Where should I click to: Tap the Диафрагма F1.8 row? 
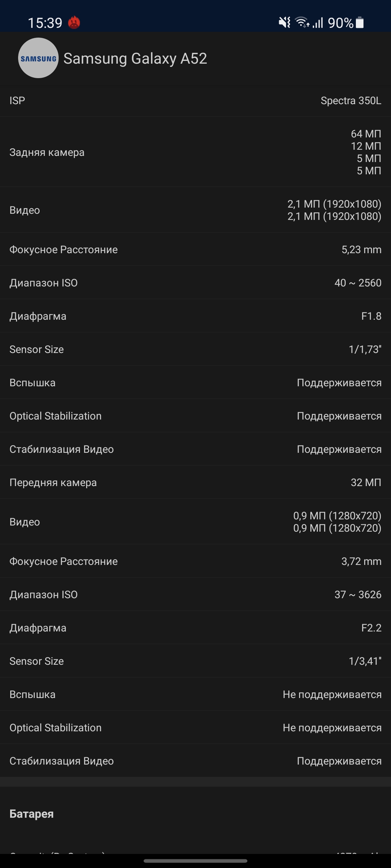click(195, 316)
